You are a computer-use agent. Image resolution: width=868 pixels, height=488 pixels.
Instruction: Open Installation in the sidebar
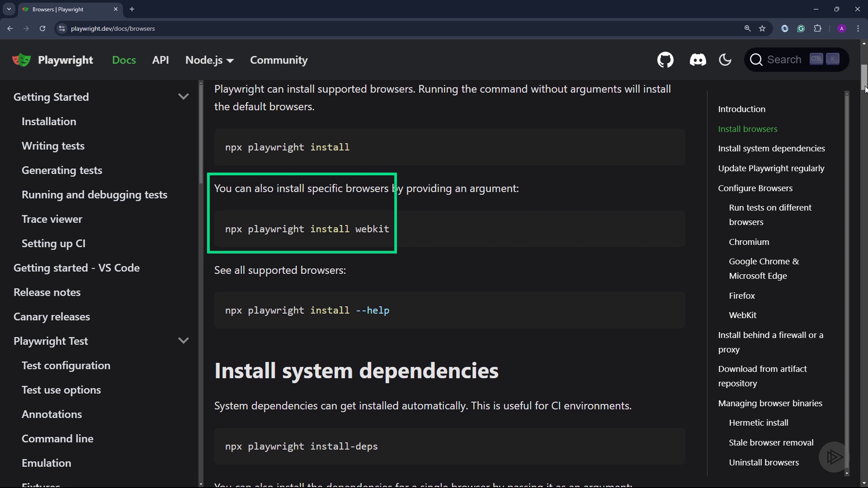[49, 122]
